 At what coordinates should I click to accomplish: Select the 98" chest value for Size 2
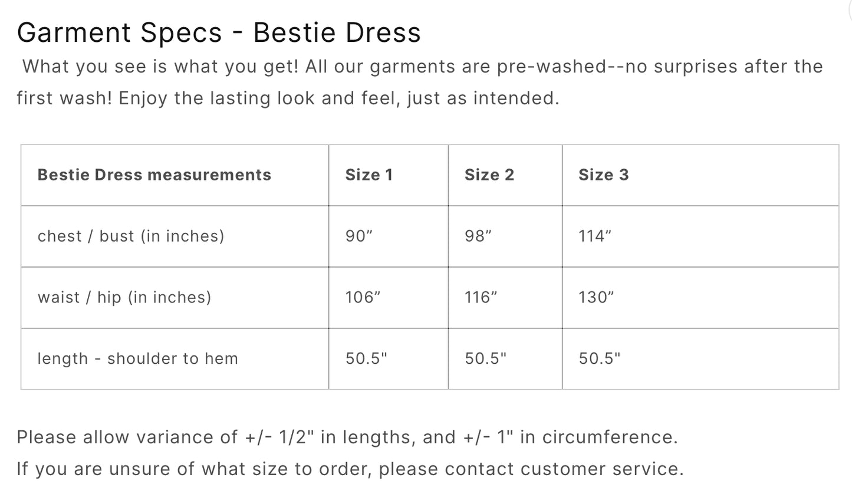pyautogui.click(x=478, y=236)
